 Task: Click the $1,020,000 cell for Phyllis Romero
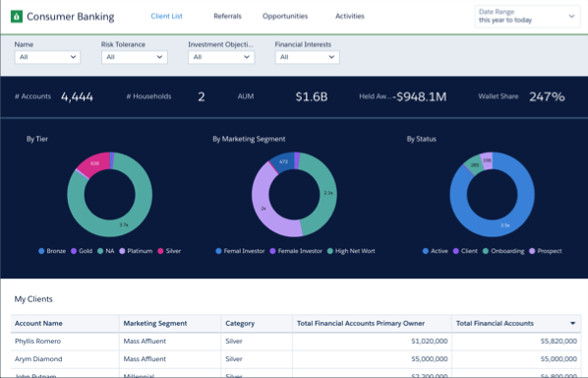(372, 342)
